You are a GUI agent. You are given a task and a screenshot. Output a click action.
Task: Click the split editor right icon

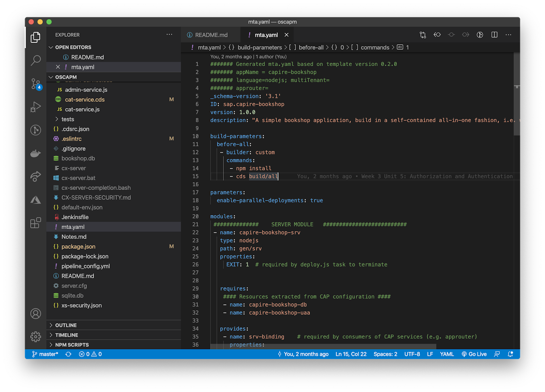494,35
